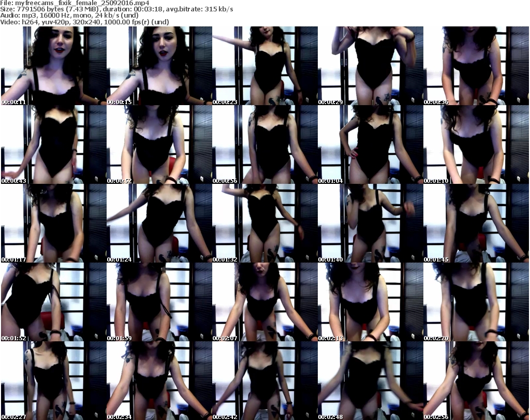Choose the frame timestamped 00:02:20
This screenshot has width=530, height=420.
click(476, 302)
